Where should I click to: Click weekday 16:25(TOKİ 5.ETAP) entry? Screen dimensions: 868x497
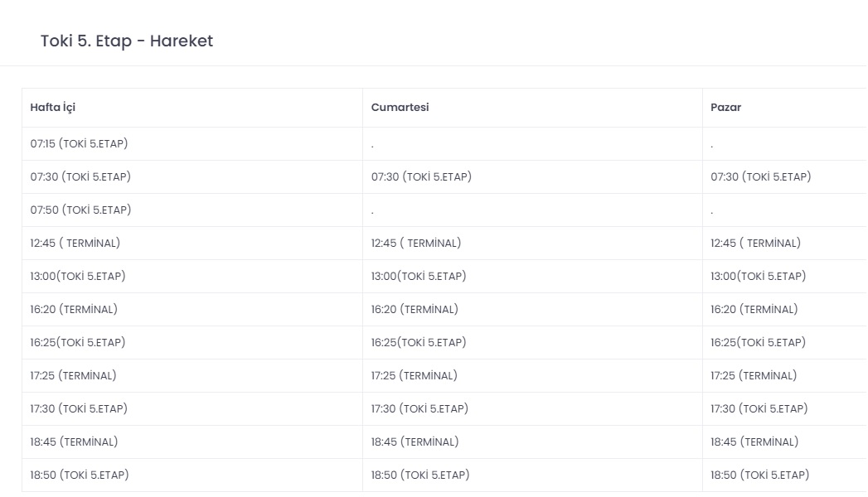(x=77, y=343)
